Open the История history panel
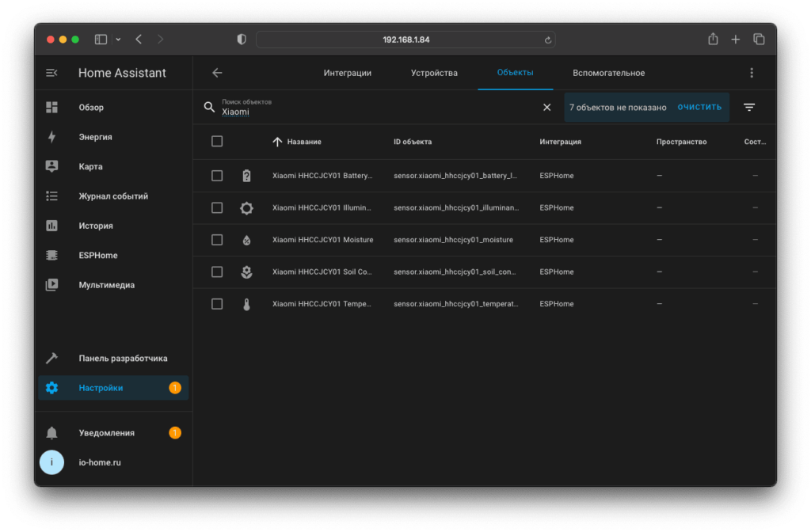The height and width of the screenshot is (532, 811). click(113, 226)
